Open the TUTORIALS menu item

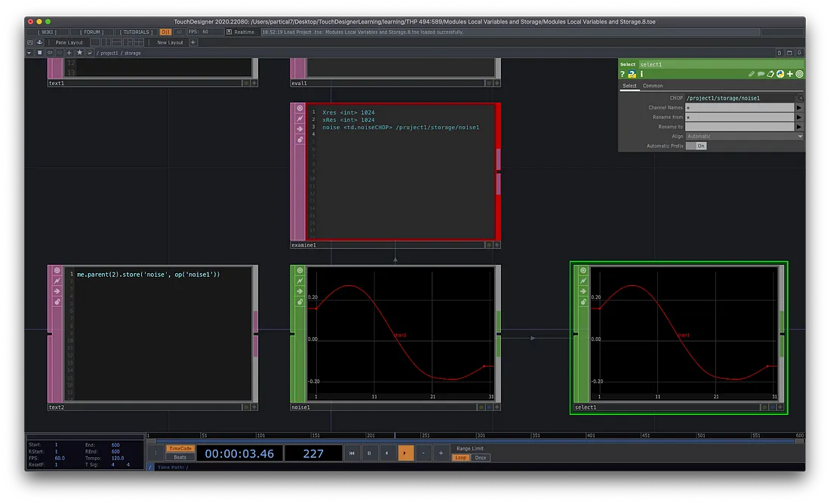click(x=136, y=32)
